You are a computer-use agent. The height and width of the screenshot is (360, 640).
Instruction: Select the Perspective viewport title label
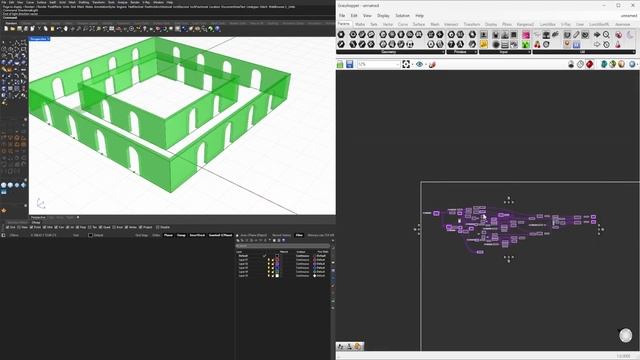point(39,39)
